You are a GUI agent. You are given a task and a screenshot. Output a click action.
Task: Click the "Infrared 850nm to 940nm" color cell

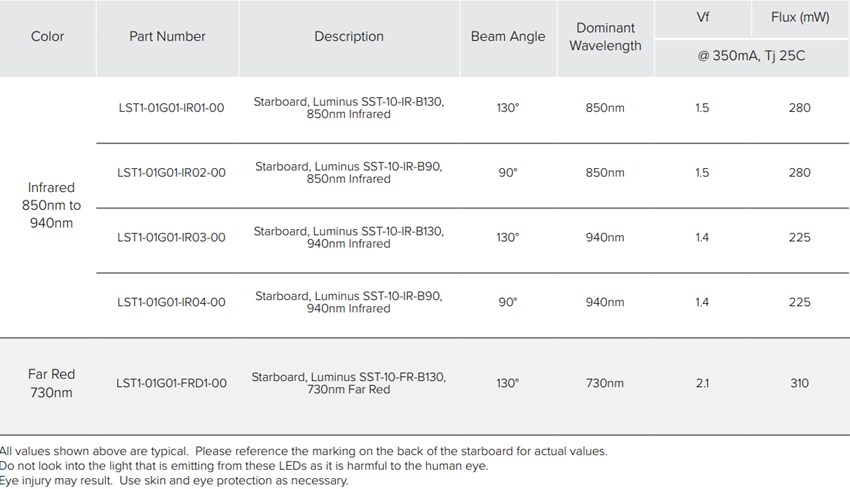click(52, 205)
